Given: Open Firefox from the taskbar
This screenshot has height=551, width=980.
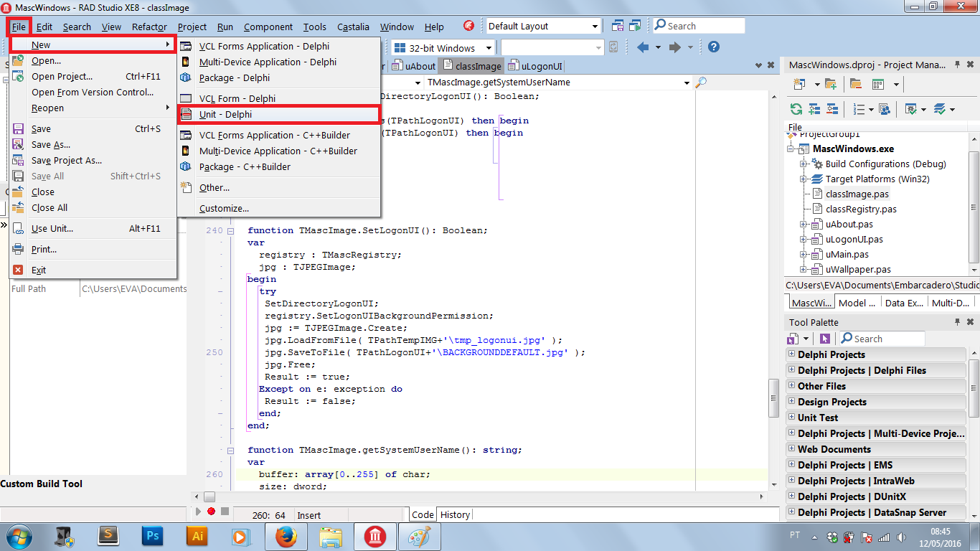Looking at the screenshot, I should (286, 536).
